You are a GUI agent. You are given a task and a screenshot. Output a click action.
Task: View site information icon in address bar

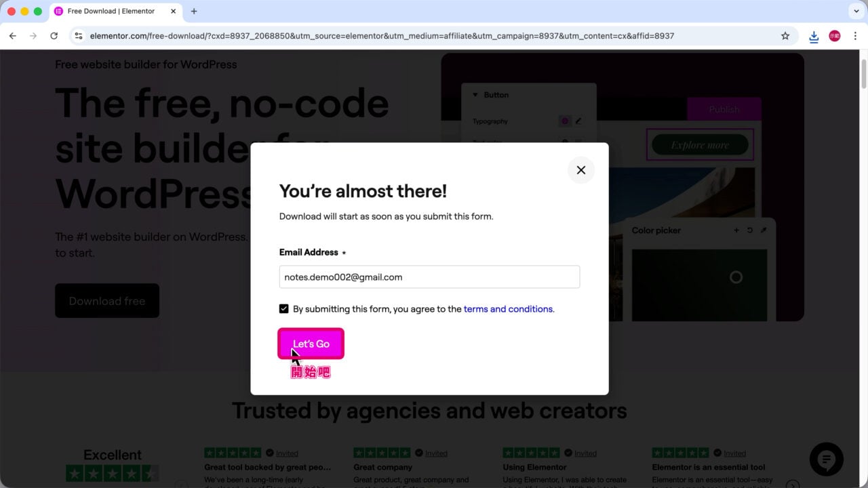pos(79,36)
